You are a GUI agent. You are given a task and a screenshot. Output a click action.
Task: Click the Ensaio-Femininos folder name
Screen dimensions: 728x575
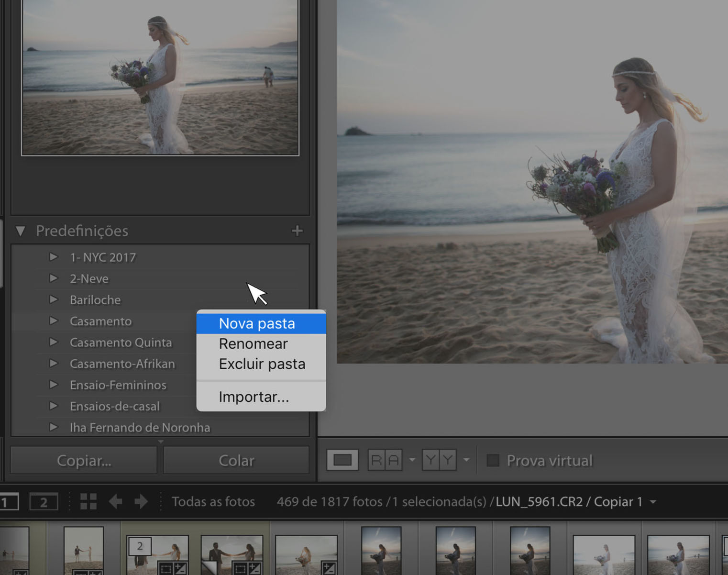click(118, 385)
